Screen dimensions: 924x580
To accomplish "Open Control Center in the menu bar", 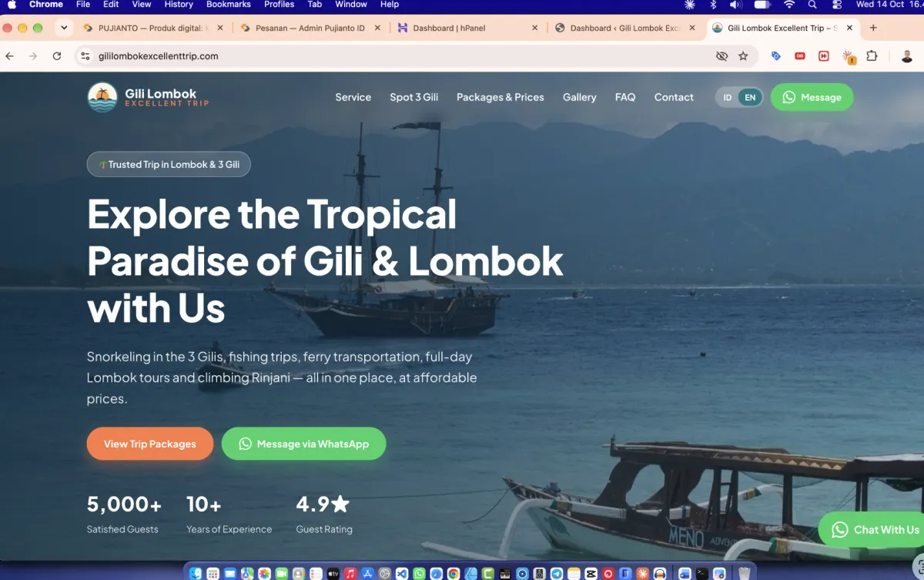I will click(x=837, y=5).
